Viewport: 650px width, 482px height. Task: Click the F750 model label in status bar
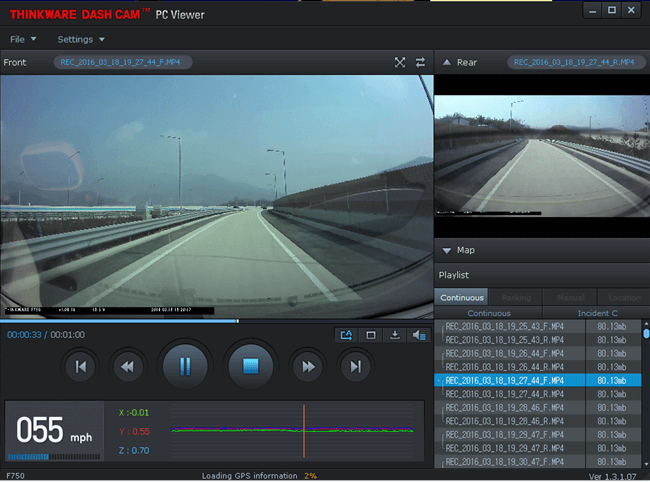pyautogui.click(x=15, y=476)
